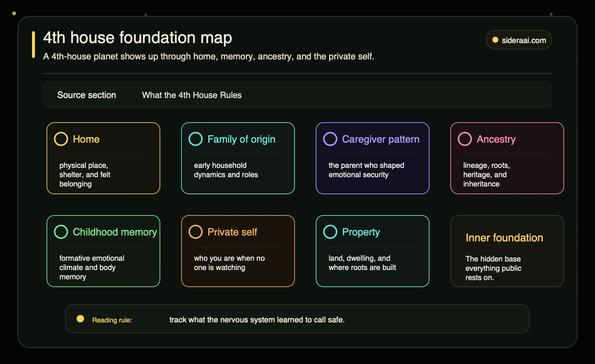This screenshot has height=364, width=595.
Task: Select the Childhood memory heading
Action: [x=115, y=232]
